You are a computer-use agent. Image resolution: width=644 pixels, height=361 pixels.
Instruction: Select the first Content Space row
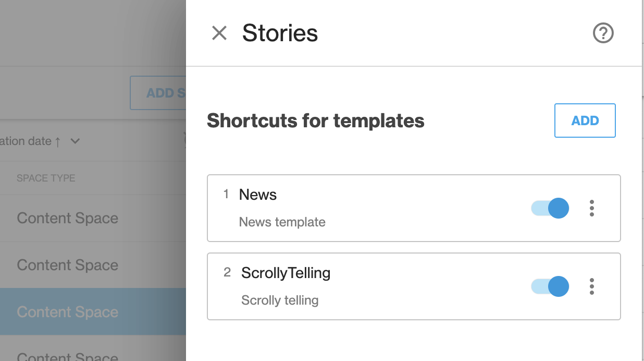93,218
